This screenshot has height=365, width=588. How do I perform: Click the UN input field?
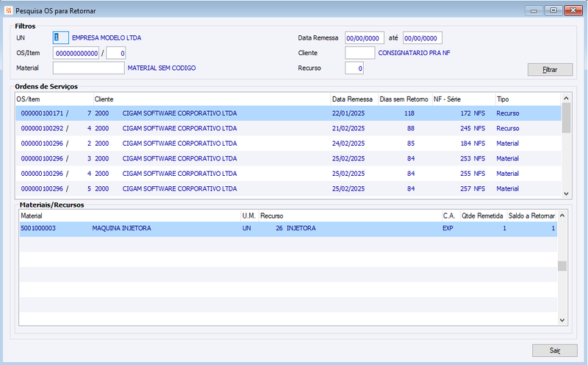(61, 38)
